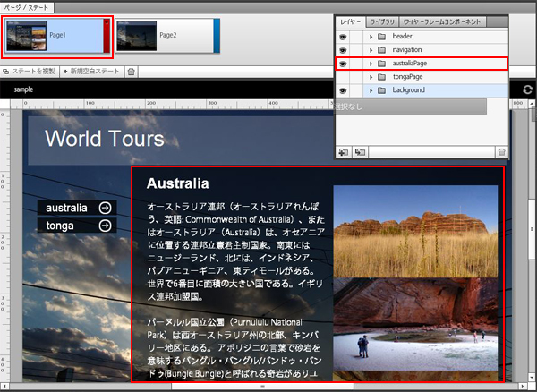Expand the tongaPage disclosure triangle
This screenshot has width=537, height=392.
tap(371, 77)
